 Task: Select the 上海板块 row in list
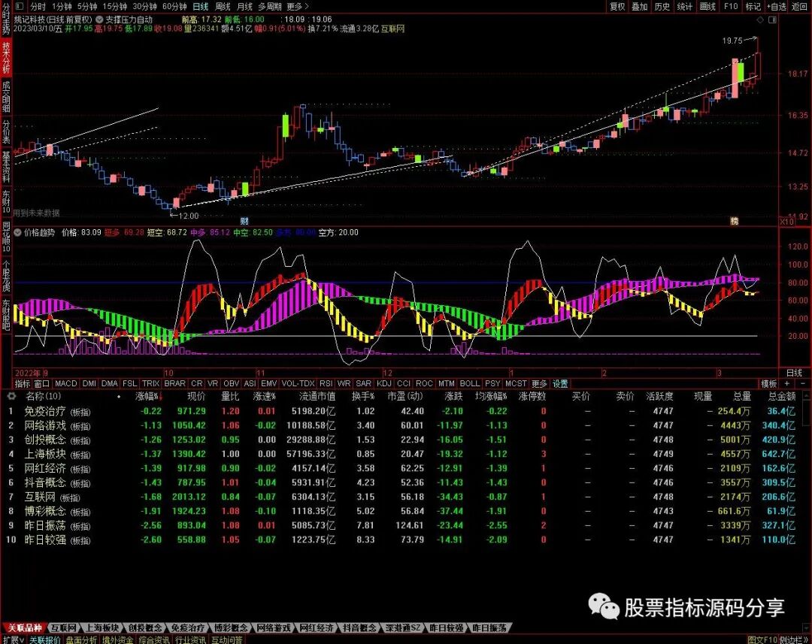click(x=404, y=454)
